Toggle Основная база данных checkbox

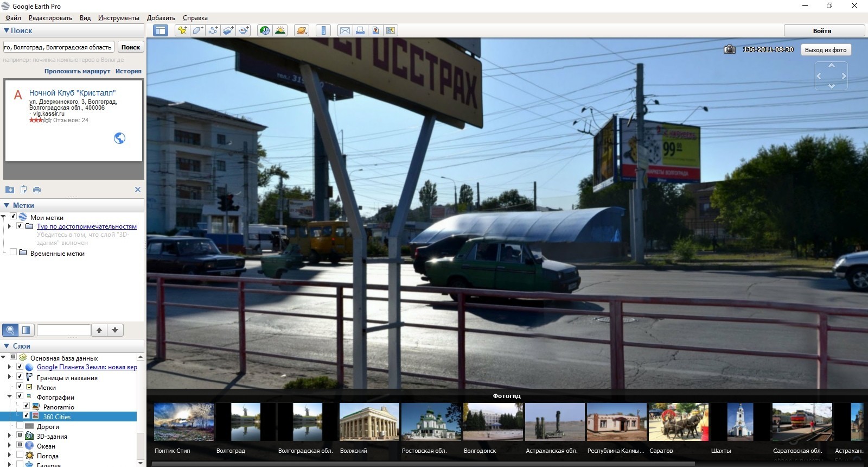point(14,357)
